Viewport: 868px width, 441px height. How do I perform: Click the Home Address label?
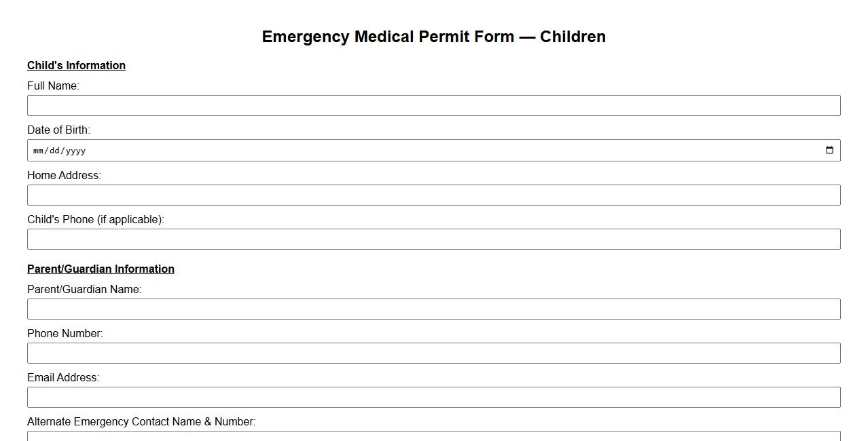(64, 175)
